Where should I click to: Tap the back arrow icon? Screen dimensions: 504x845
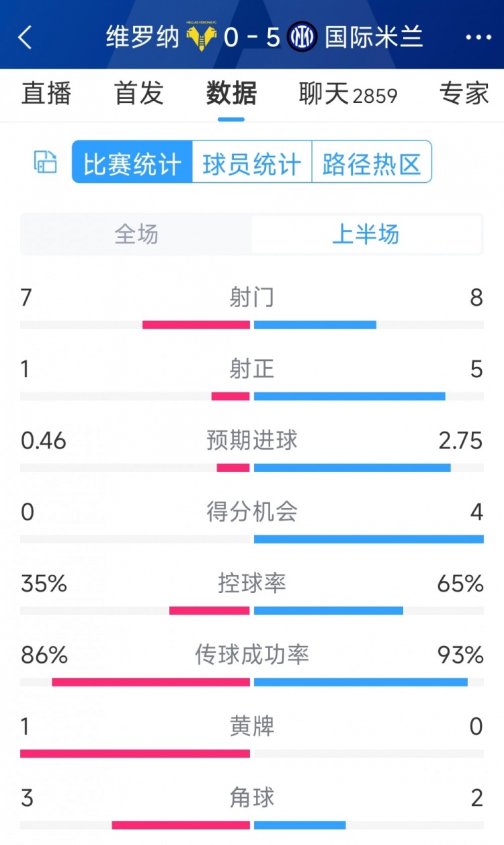(x=25, y=38)
